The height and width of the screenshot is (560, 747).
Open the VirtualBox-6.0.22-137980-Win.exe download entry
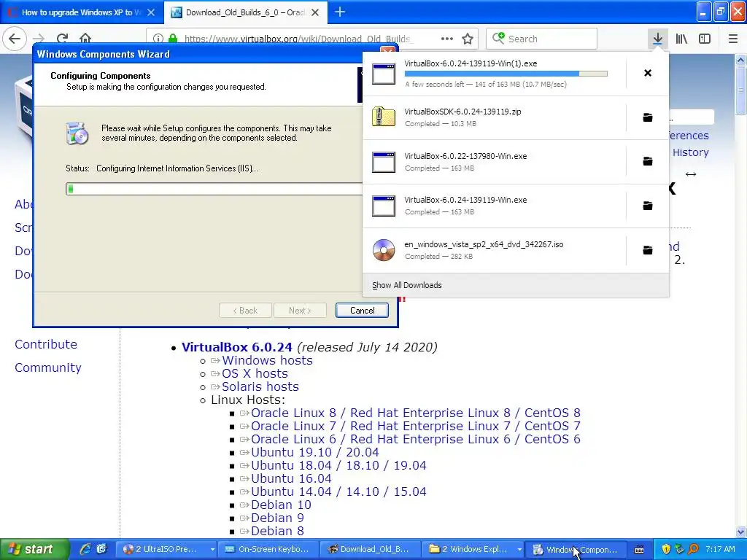point(494,161)
